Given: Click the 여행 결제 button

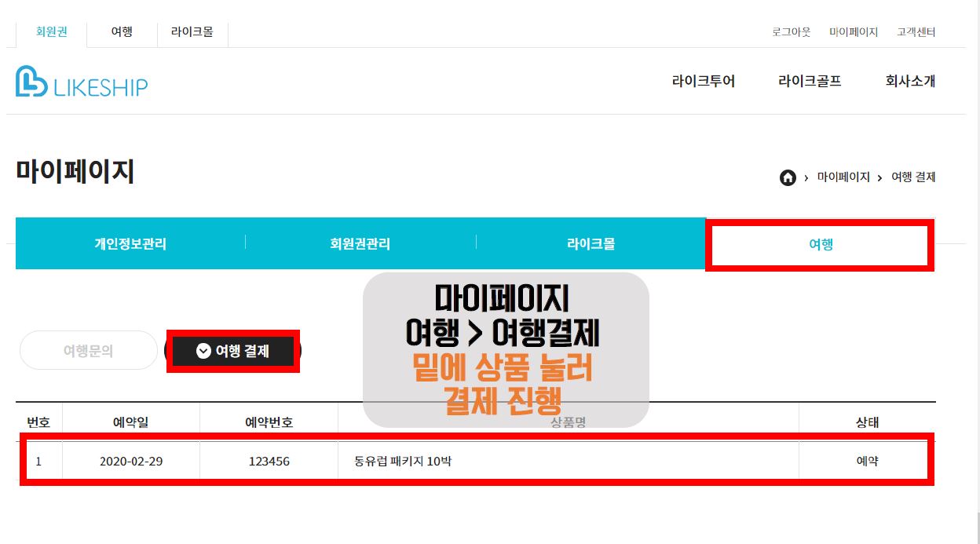Looking at the screenshot, I should click(x=233, y=351).
